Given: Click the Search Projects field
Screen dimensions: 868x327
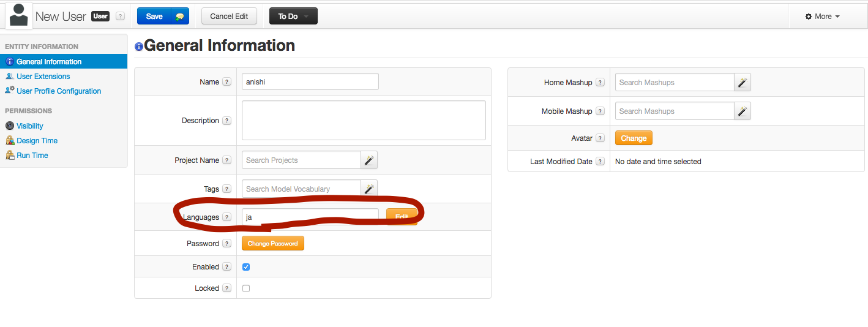Looking at the screenshot, I should pyautogui.click(x=301, y=160).
